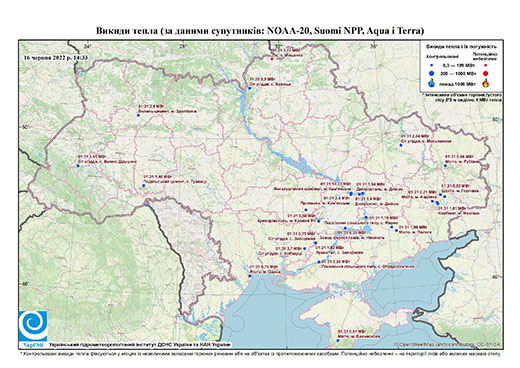Click the institute name text beside logo

(140, 344)
